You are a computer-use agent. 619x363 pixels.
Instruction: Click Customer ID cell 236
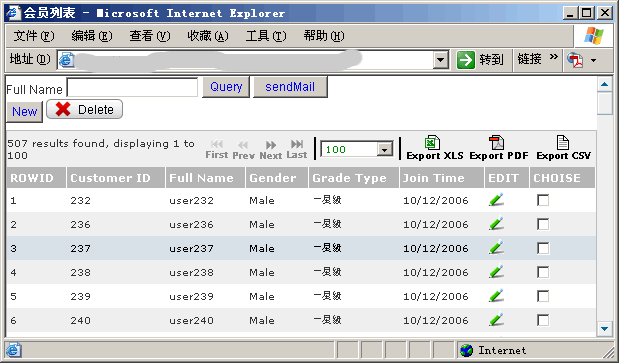81,225
